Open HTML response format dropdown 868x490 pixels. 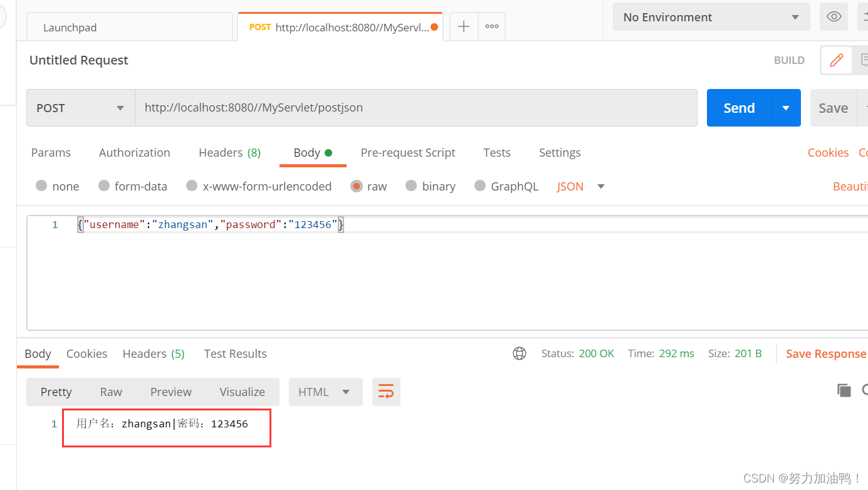(x=325, y=392)
